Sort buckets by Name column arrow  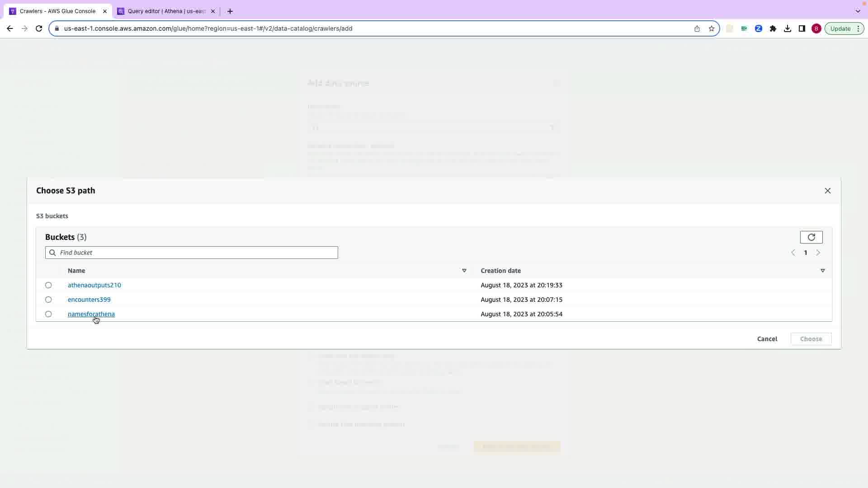pyautogui.click(x=464, y=271)
